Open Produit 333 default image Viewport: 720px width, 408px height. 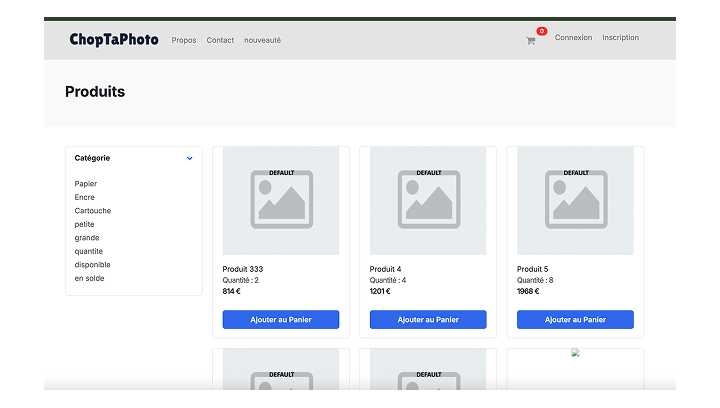281,201
